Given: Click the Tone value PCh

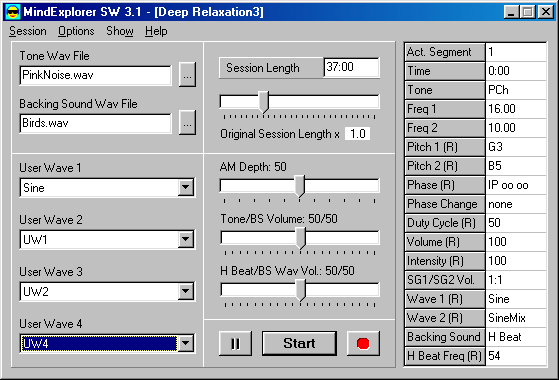Looking at the screenshot, I should pos(516,90).
